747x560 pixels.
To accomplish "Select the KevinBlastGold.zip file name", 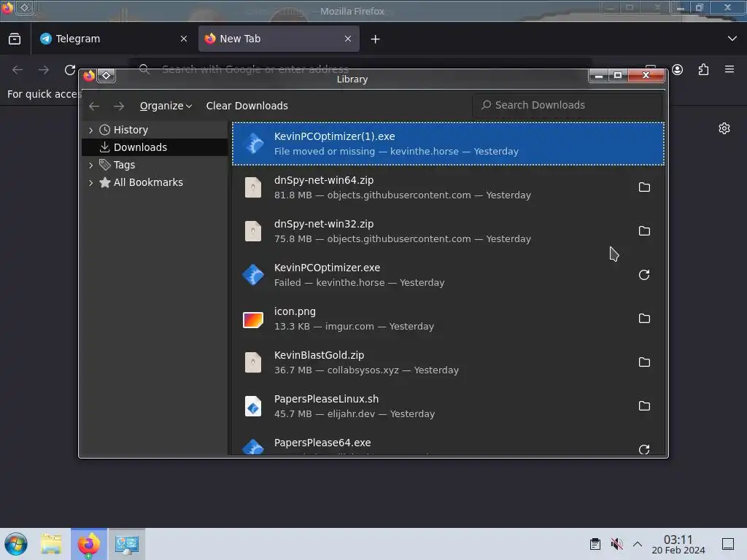I will [x=320, y=356].
